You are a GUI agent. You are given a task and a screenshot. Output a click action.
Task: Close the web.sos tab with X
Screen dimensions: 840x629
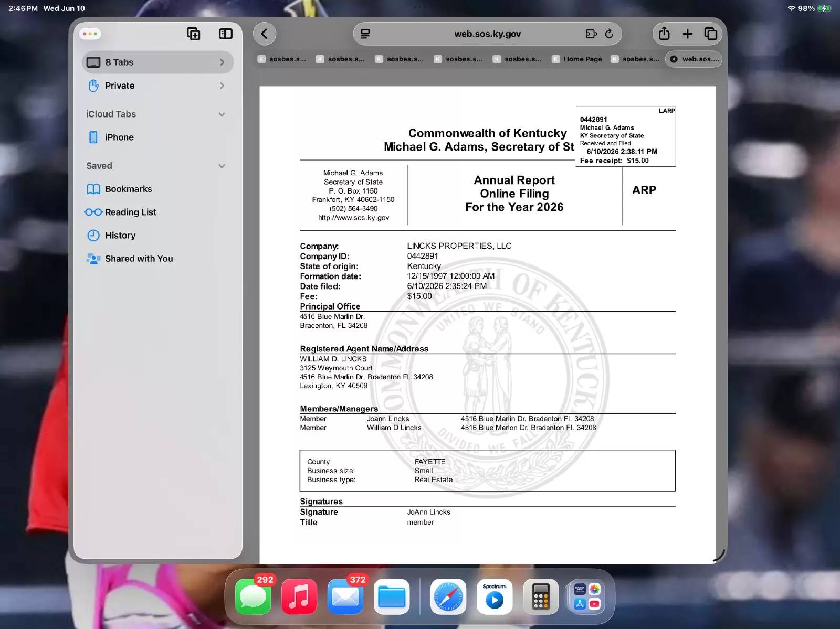[x=674, y=59]
